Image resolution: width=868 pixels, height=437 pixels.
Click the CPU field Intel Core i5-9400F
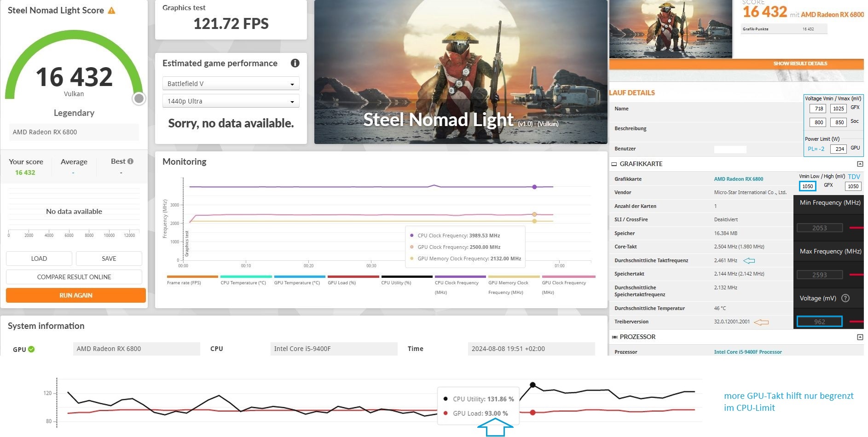pyautogui.click(x=334, y=349)
